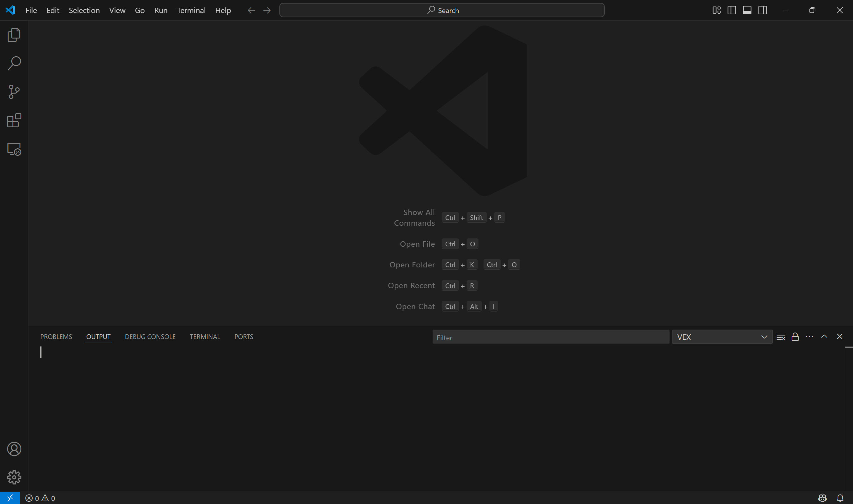This screenshot has height=504, width=853.
Task: Toggle the secondary side bar
Action: (x=763, y=10)
